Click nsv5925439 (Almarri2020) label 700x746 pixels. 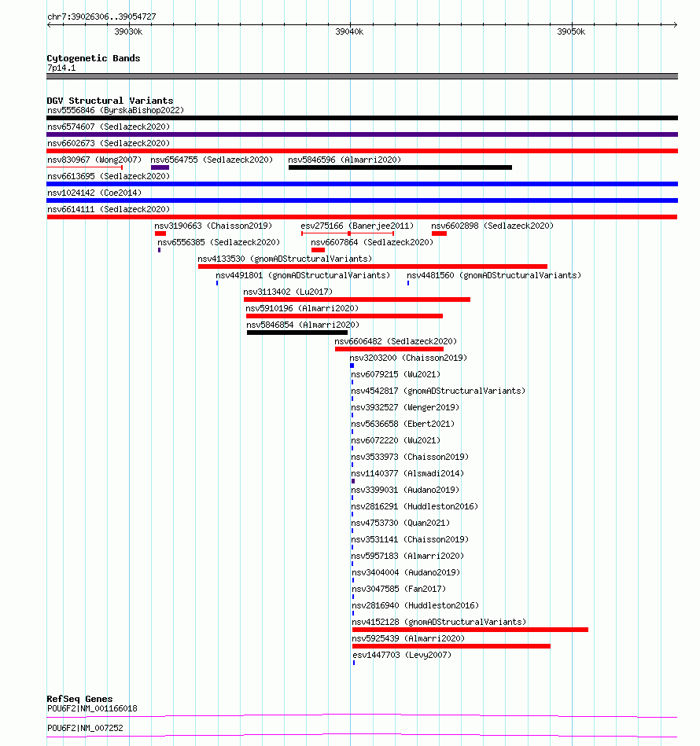coord(408,638)
